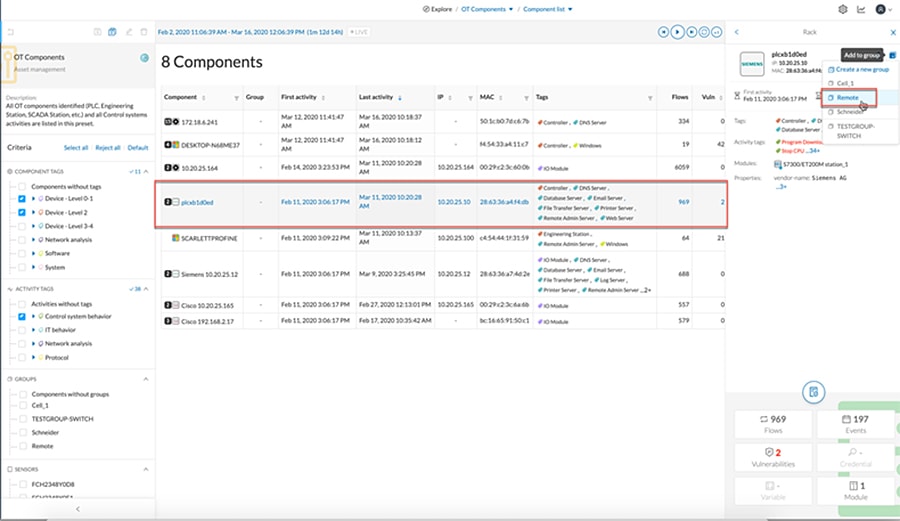
Task: Choose Create a new group option
Action: coord(858,69)
